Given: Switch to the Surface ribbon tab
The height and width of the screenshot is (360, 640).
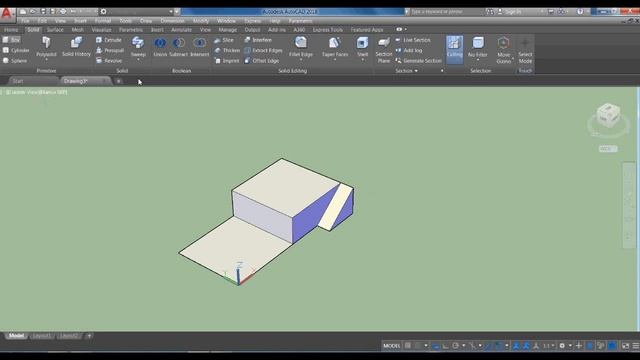Looking at the screenshot, I should 55,30.
